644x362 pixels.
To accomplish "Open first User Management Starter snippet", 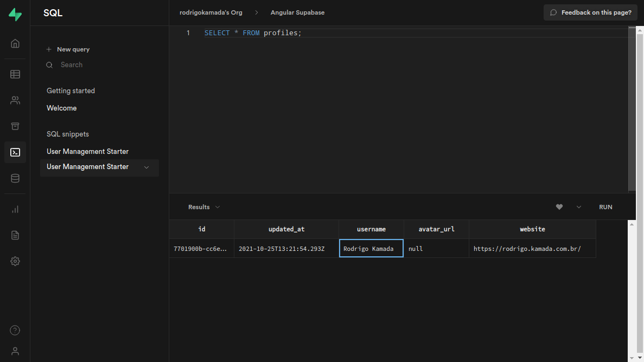I will coord(87,152).
